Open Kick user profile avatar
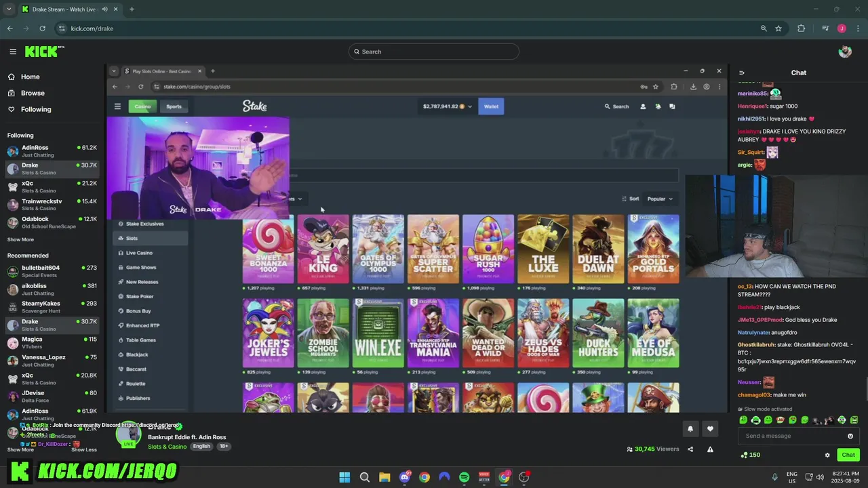Viewport: 868px width, 488px height. [845, 52]
